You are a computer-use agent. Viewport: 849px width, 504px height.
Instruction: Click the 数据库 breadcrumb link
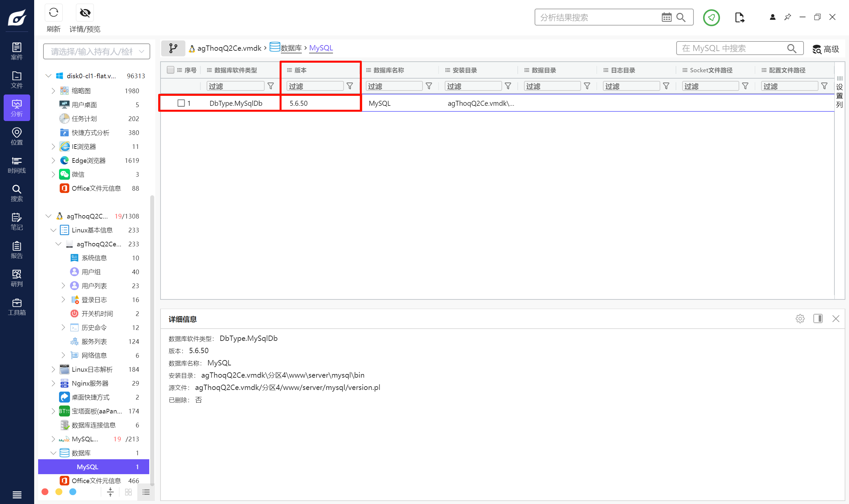click(x=291, y=48)
